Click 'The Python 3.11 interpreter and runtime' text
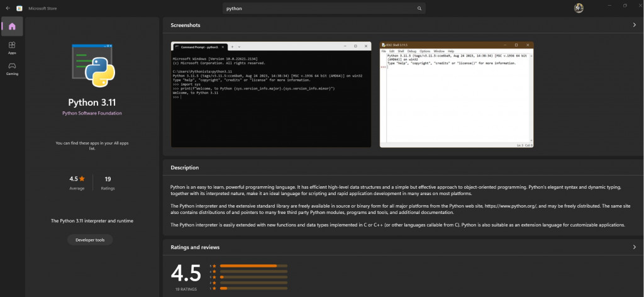This screenshot has height=297, width=644. point(92,221)
